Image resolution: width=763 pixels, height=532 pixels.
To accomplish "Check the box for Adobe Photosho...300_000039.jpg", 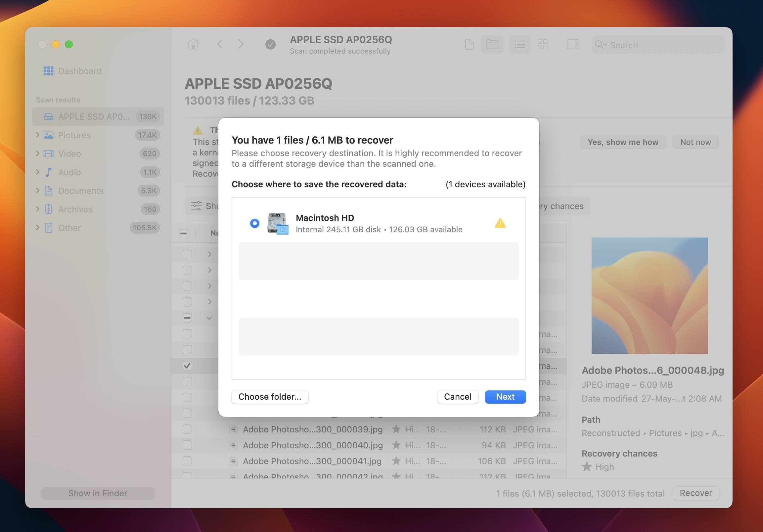I will pyautogui.click(x=187, y=429).
